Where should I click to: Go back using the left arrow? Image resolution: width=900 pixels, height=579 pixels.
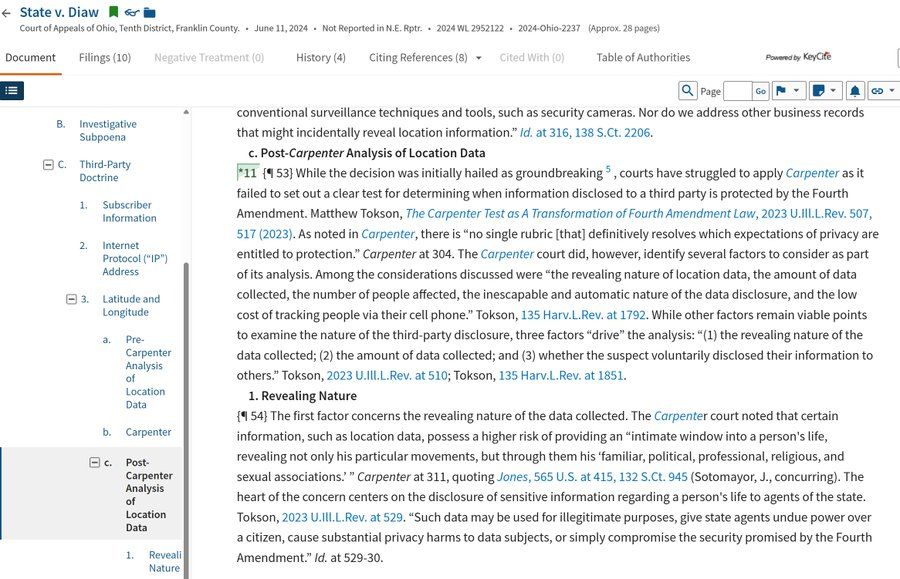point(6,13)
